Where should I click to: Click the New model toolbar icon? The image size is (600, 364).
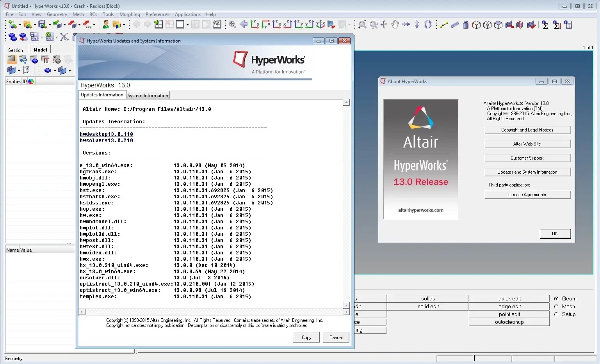click(x=12, y=25)
